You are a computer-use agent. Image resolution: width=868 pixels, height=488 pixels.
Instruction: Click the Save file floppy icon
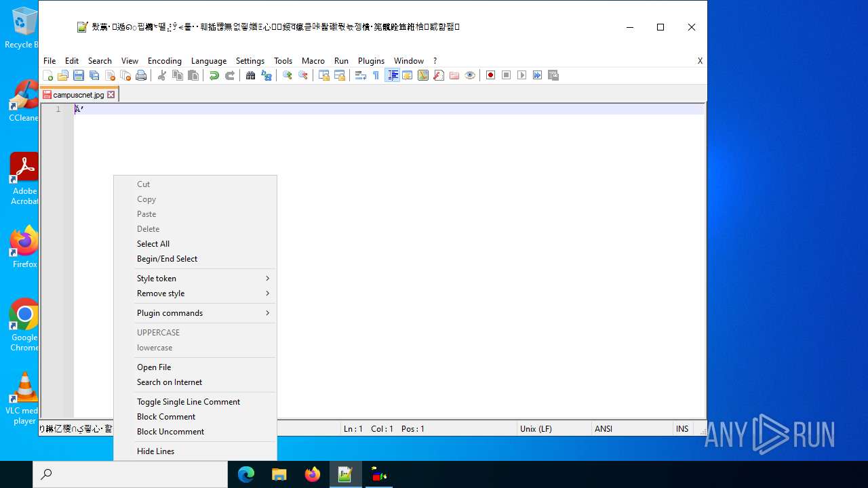coord(79,75)
